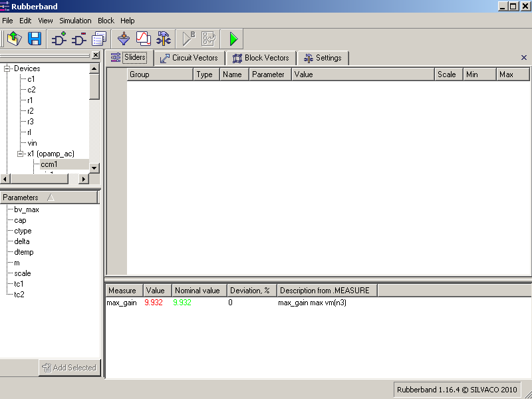Select the m parameter
This screenshot has height=399, width=532.
pos(17,263)
